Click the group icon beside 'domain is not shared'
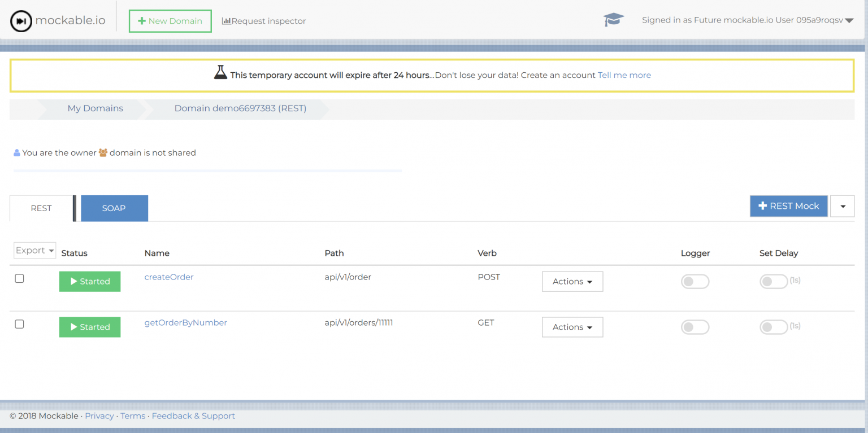 point(103,152)
